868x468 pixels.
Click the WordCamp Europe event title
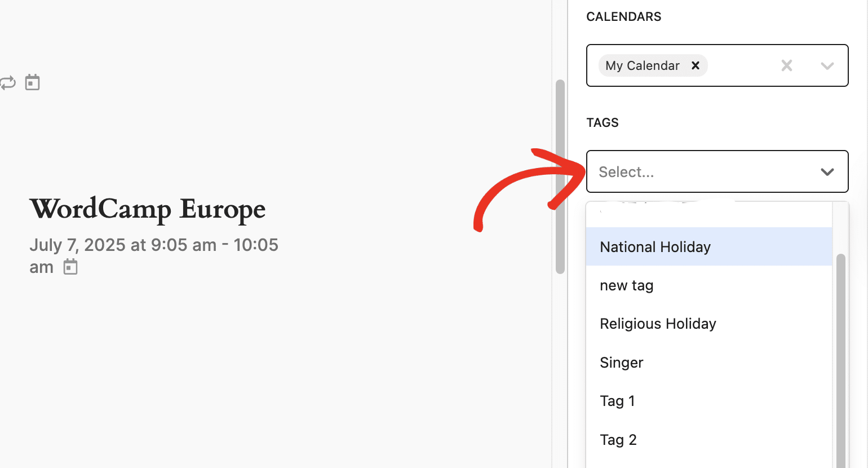148,209
